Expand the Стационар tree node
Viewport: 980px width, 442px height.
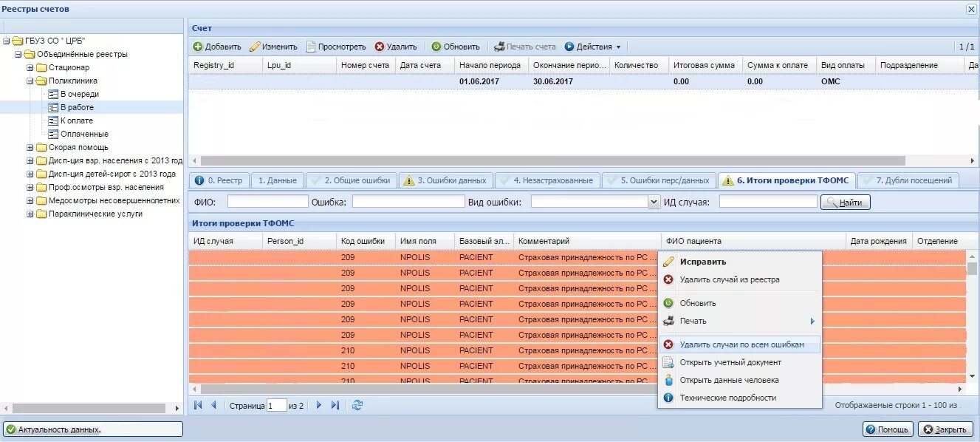(30, 68)
